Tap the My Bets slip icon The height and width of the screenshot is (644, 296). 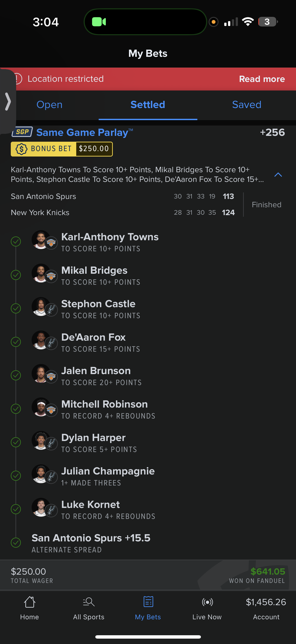point(148,602)
